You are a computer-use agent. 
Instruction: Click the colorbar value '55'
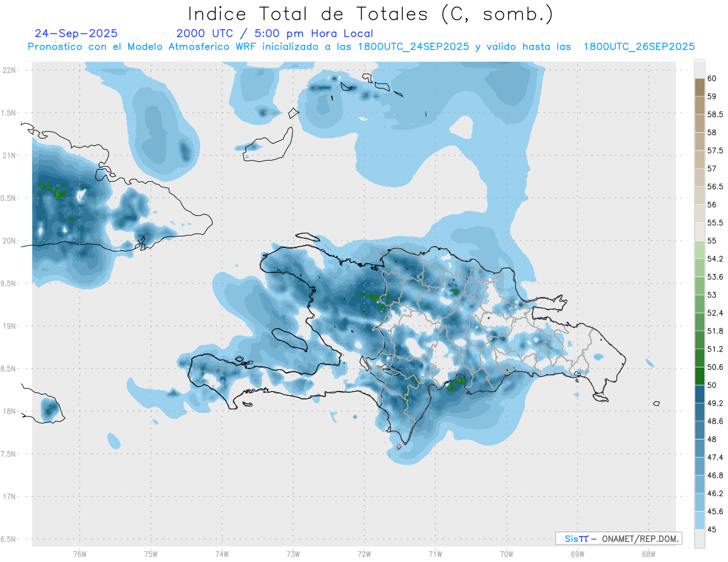pyautogui.click(x=712, y=241)
